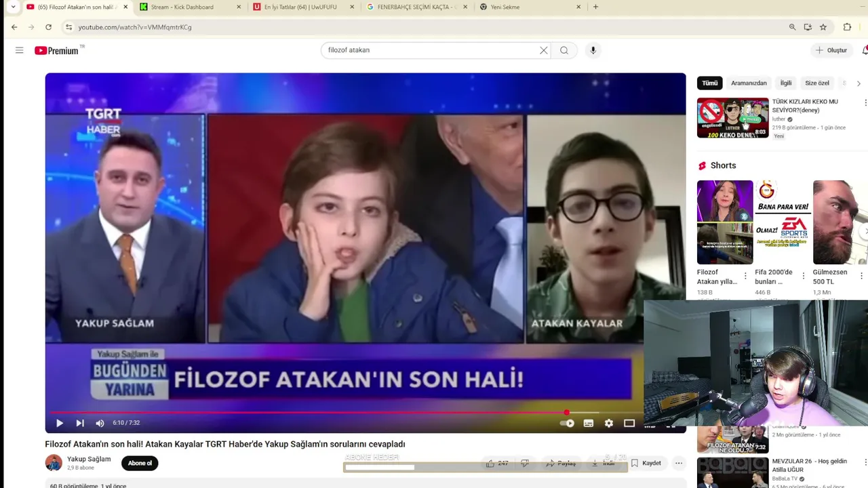Like the video with thumbs up
Viewport: 868px width, 488px height.
click(x=496, y=464)
